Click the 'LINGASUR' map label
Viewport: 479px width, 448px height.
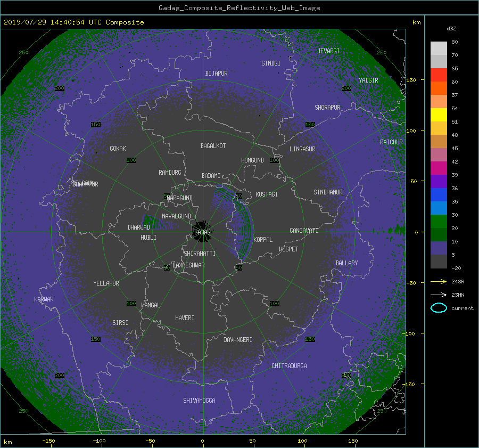point(302,149)
